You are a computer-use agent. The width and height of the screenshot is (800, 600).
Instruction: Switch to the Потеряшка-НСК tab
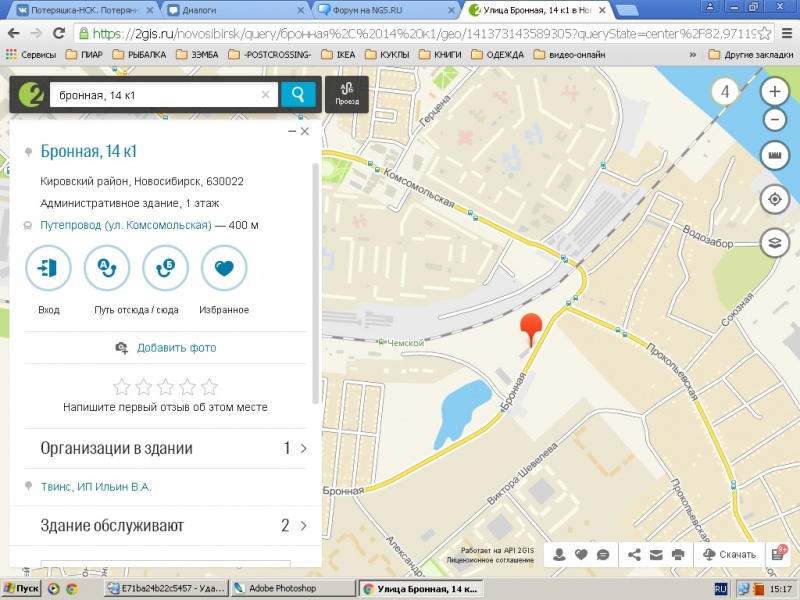(x=84, y=10)
